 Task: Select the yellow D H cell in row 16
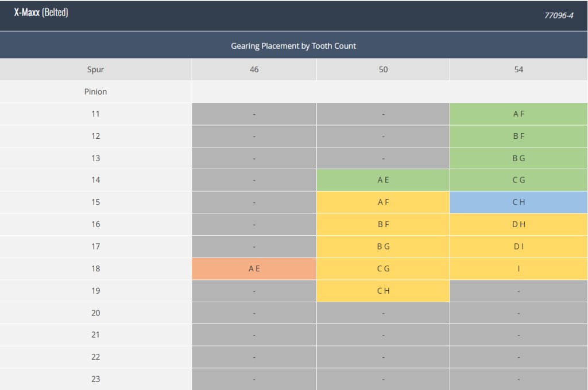click(519, 224)
